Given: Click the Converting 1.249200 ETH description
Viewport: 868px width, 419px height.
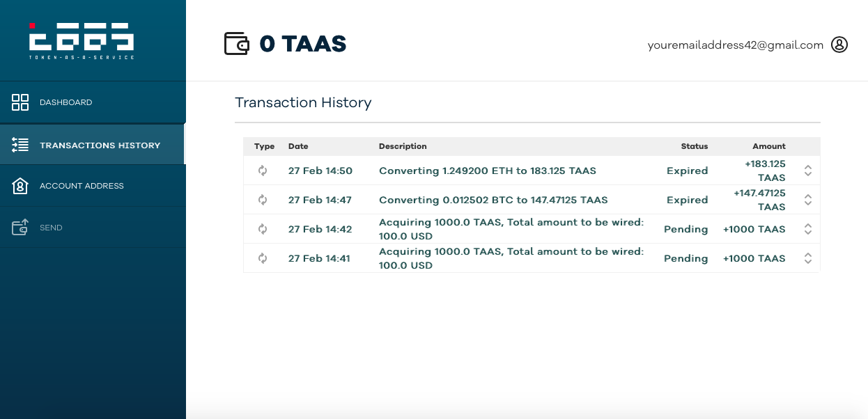Looking at the screenshot, I should click(x=487, y=171).
